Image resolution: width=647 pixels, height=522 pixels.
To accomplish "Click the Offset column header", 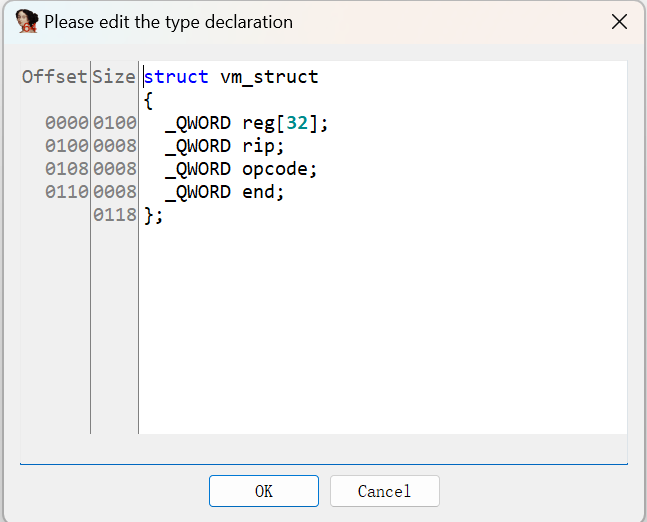I will pyautogui.click(x=54, y=77).
